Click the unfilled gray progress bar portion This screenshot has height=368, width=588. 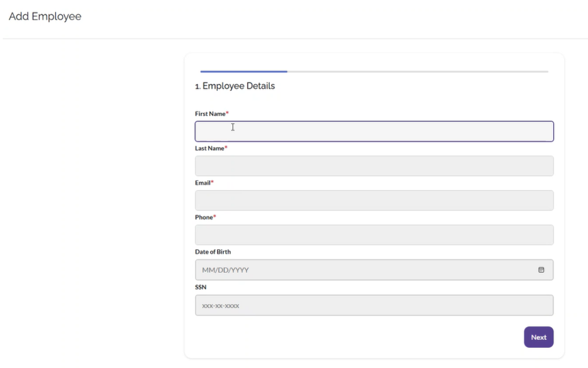[x=418, y=72]
